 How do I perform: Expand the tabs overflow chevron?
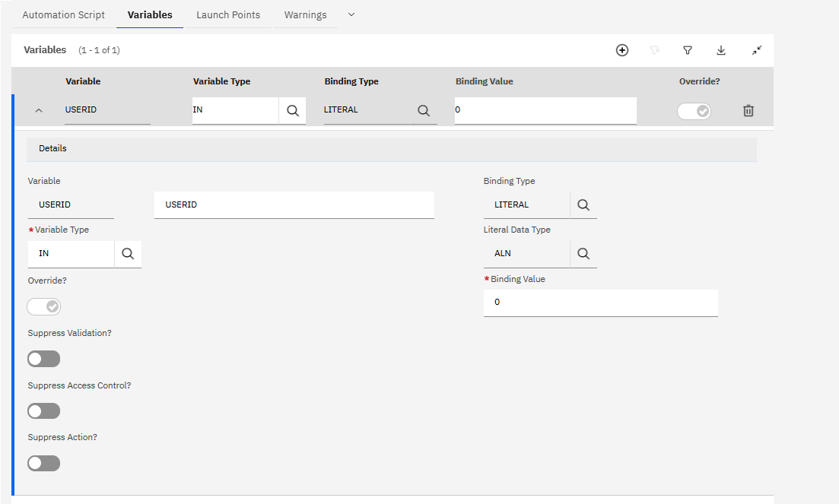coord(351,14)
